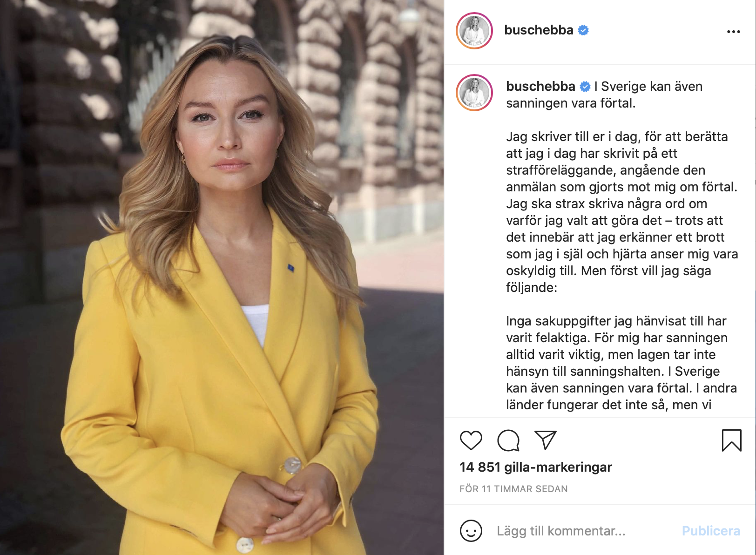The height and width of the screenshot is (555, 756).
Task: Click the verified badge next to the caption username
Action: 585,87
